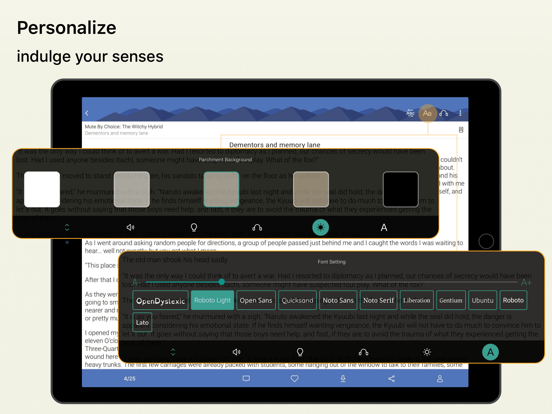Select the white background swatch
This screenshot has width=552, height=414.
[42, 189]
